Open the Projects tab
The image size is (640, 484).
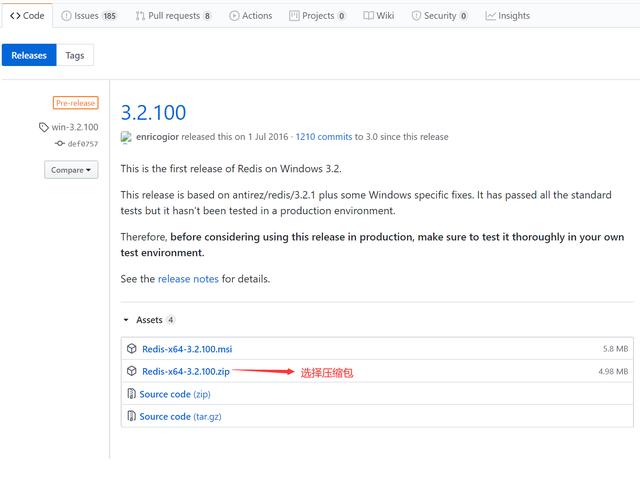317,16
